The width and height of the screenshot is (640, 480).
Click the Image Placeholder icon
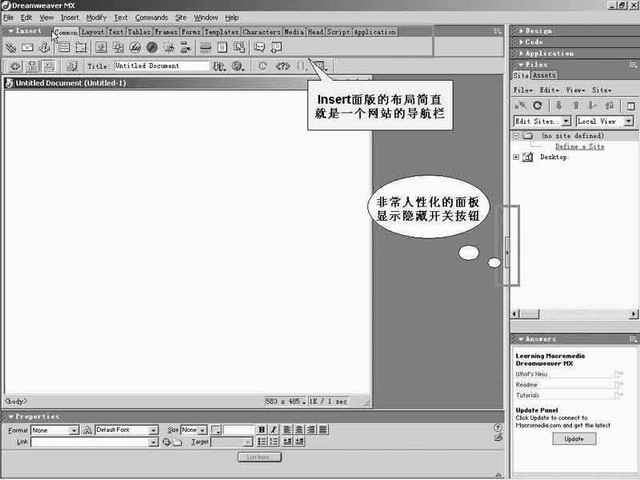coord(118,48)
